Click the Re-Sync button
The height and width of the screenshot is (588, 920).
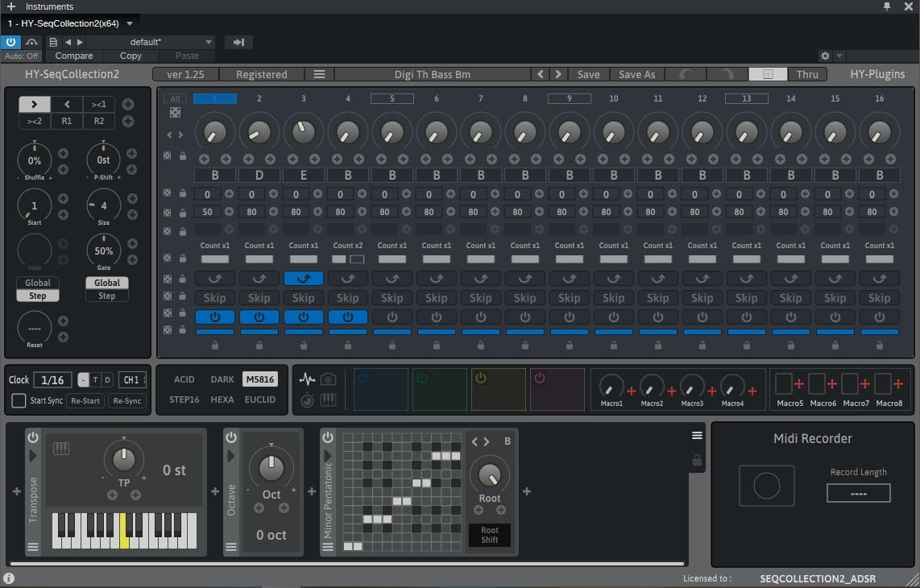(127, 401)
